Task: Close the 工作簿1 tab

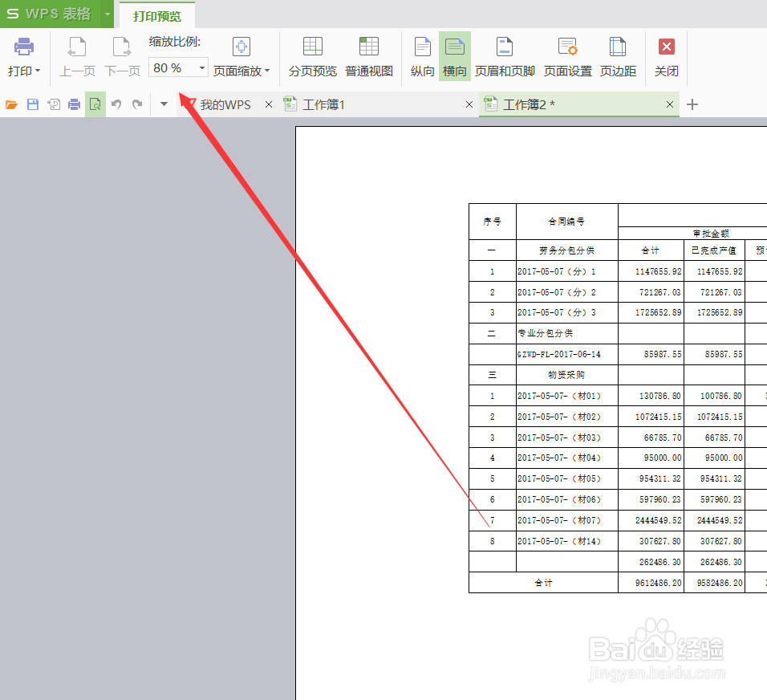Action: point(469,104)
